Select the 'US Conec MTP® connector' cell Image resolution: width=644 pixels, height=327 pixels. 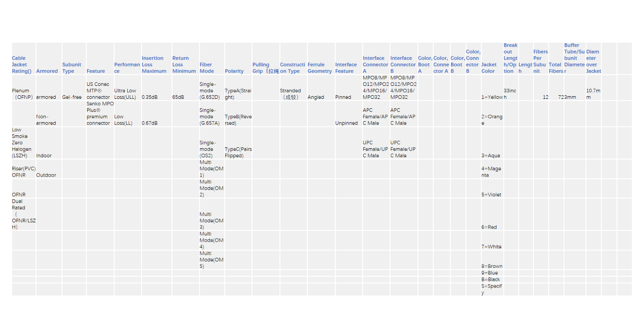pyautogui.click(x=100, y=88)
